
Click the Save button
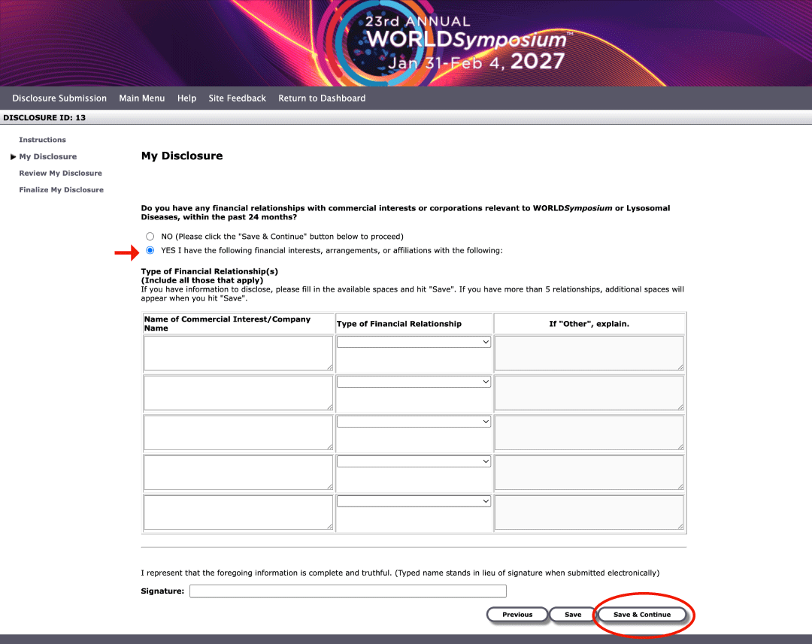[x=573, y=615]
